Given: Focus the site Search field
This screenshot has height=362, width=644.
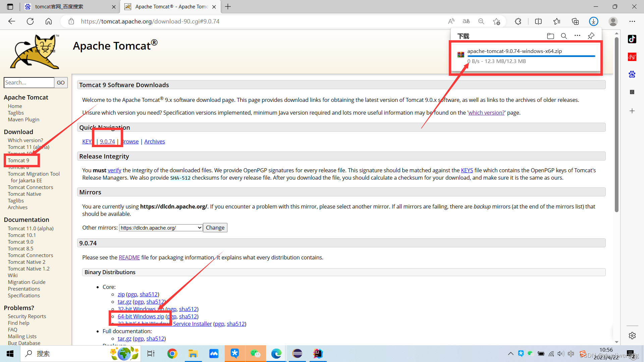Looking at the screenshot, I should pos(29,82).
